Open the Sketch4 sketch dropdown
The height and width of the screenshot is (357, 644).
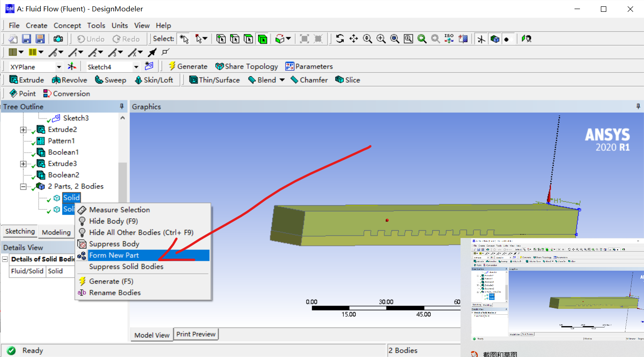tap(136, 67)
